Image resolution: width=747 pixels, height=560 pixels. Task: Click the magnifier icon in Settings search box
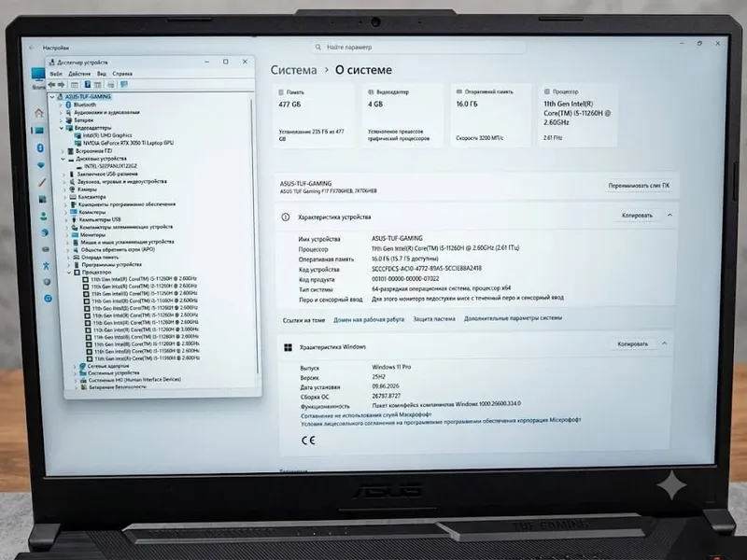tap(318, 48)
